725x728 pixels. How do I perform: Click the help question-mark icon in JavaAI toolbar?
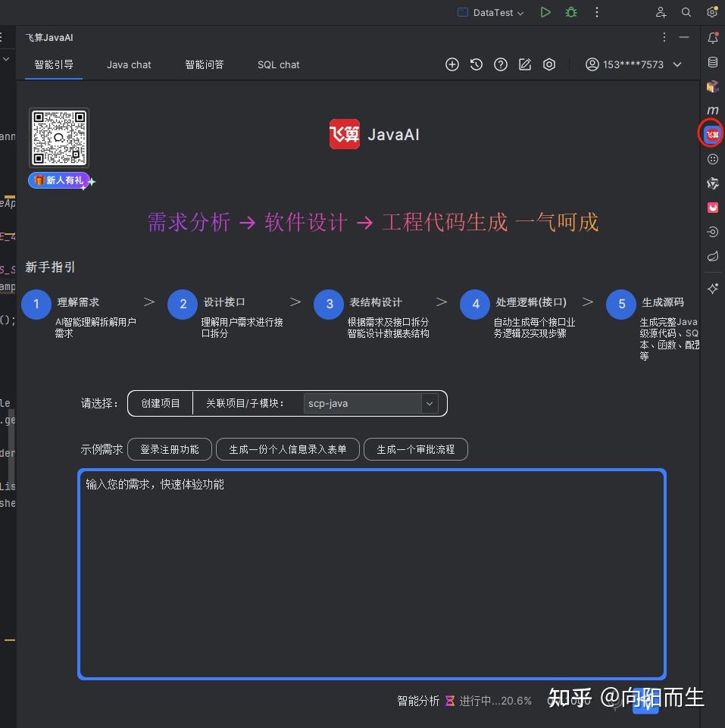(500, 64)
